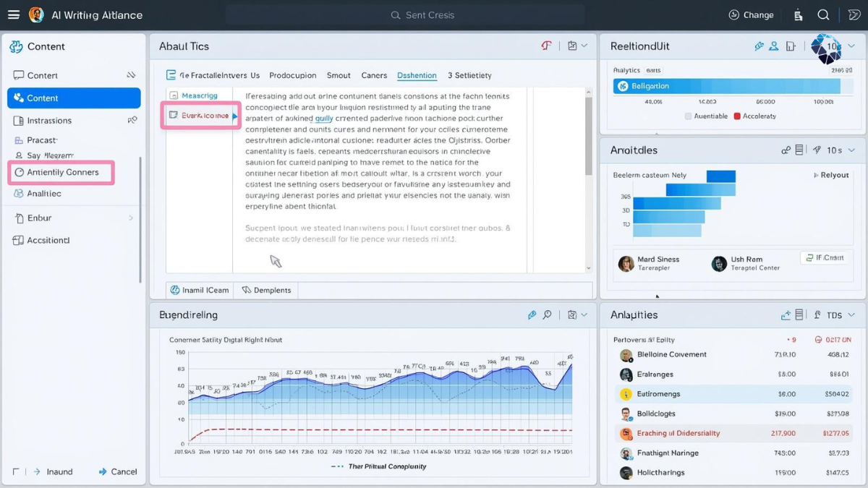Image resolution: width=868 pixels, height=488 pixels.
Task: Click the earts tag beside Analytics label
Action: point(653,70)
